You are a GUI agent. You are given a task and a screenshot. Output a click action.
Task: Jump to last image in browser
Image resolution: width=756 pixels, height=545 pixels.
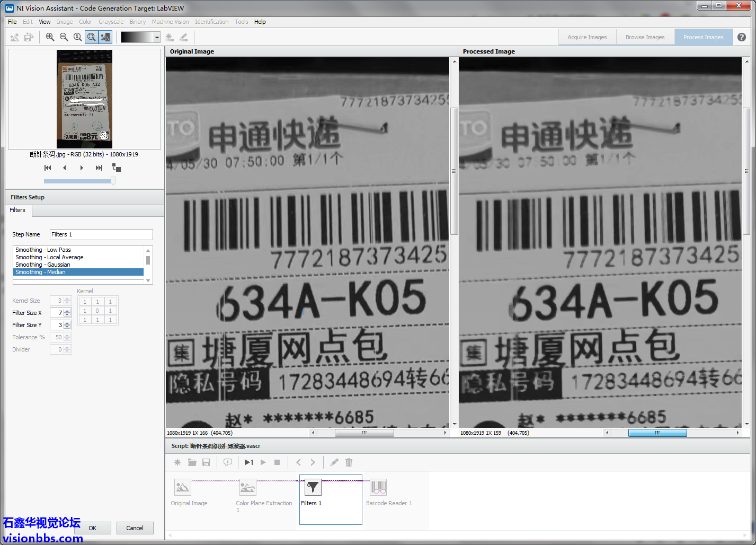(99, 168)
